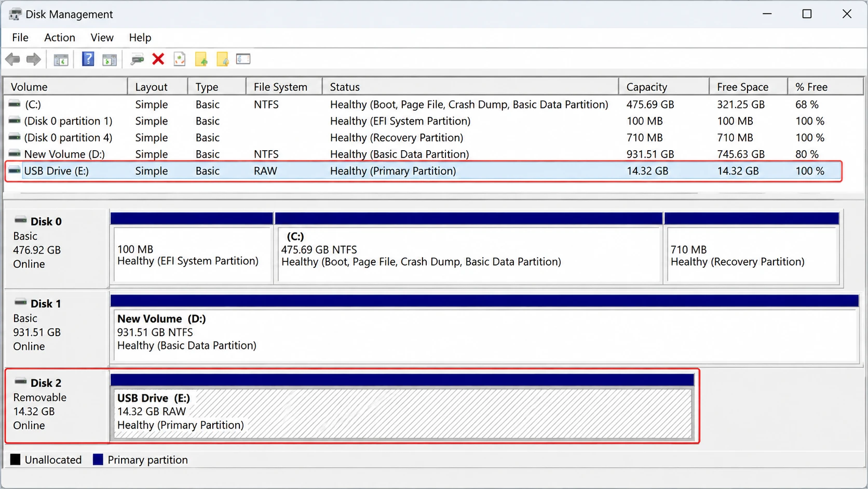The height and width of the screenshot is (489, 868).
Task: Click the Layout column header
Action: click(x=158, y=87)
